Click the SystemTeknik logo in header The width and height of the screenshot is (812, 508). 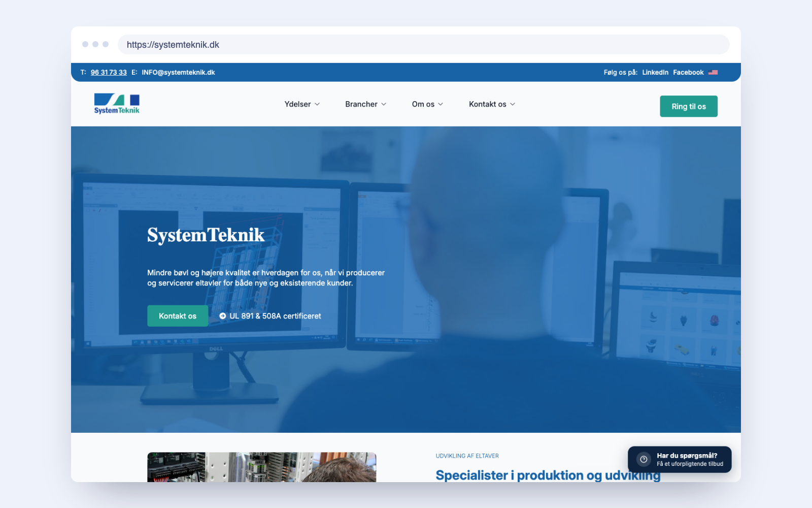pos(117,104)
